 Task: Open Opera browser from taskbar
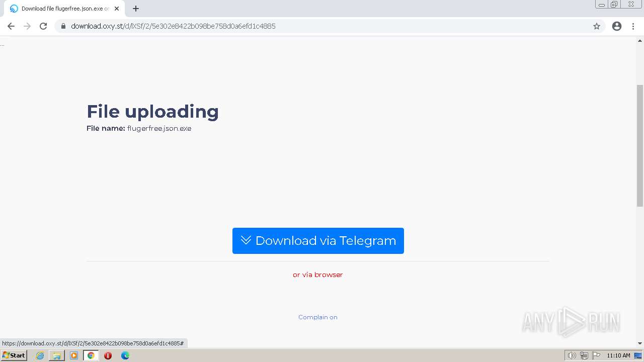point(108,355)
